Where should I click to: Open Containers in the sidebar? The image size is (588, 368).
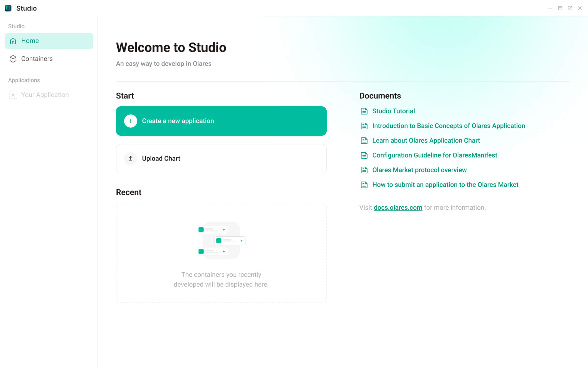coord(49,59)
